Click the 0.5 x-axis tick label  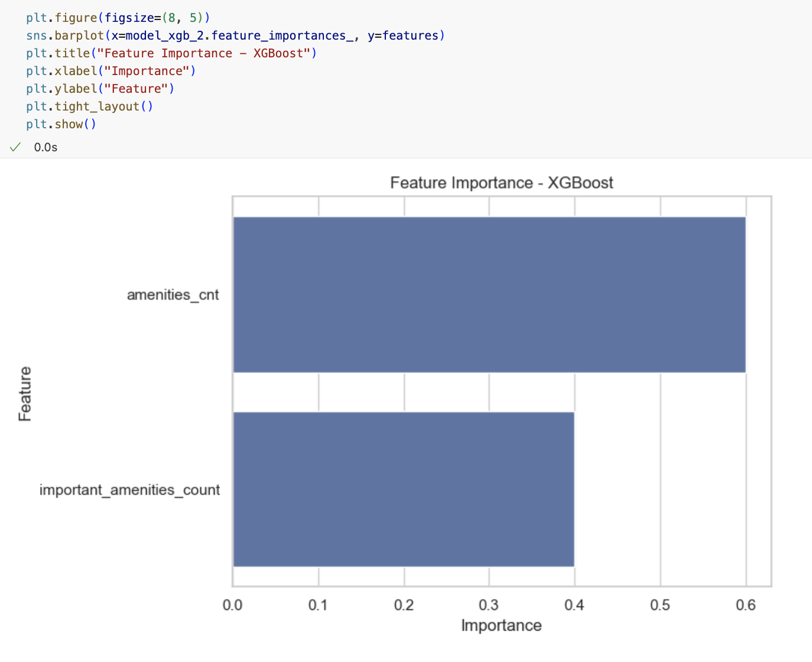660,605
